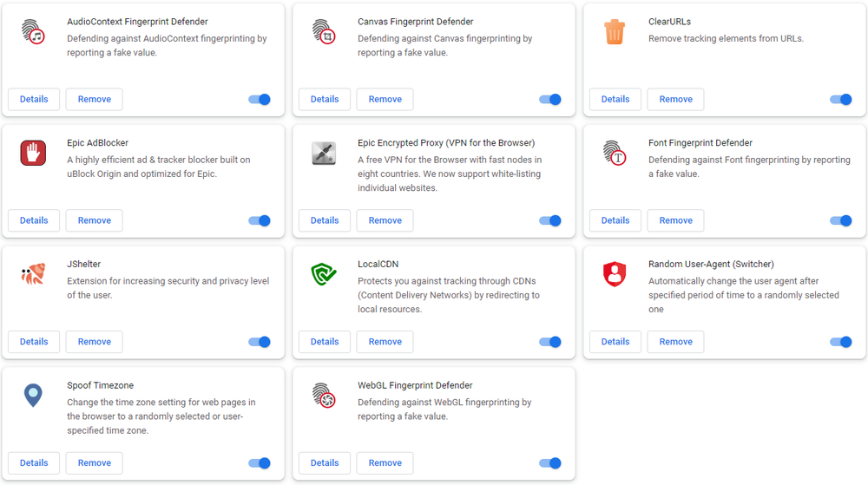The height and width of the screenshot is (485, 868).
Task: Toggle off the ClearURLs extension
Action: tap(841, 100)
